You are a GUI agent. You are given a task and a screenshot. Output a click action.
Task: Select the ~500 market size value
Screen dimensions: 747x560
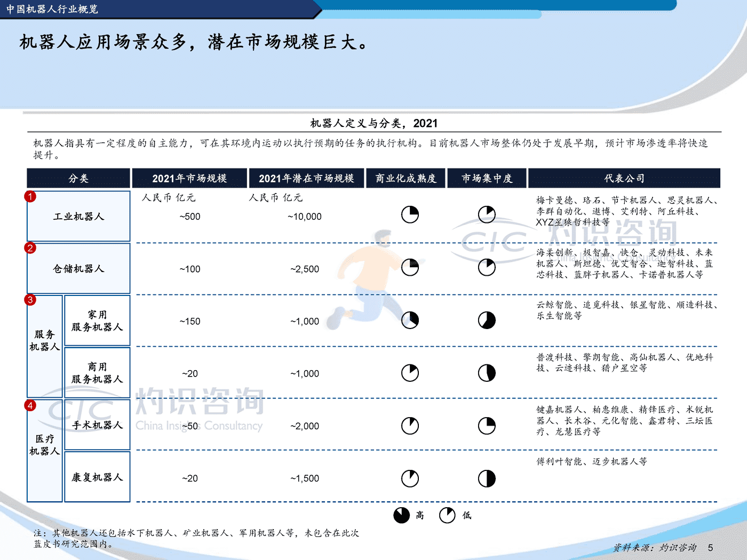click(x=190, y=217)
